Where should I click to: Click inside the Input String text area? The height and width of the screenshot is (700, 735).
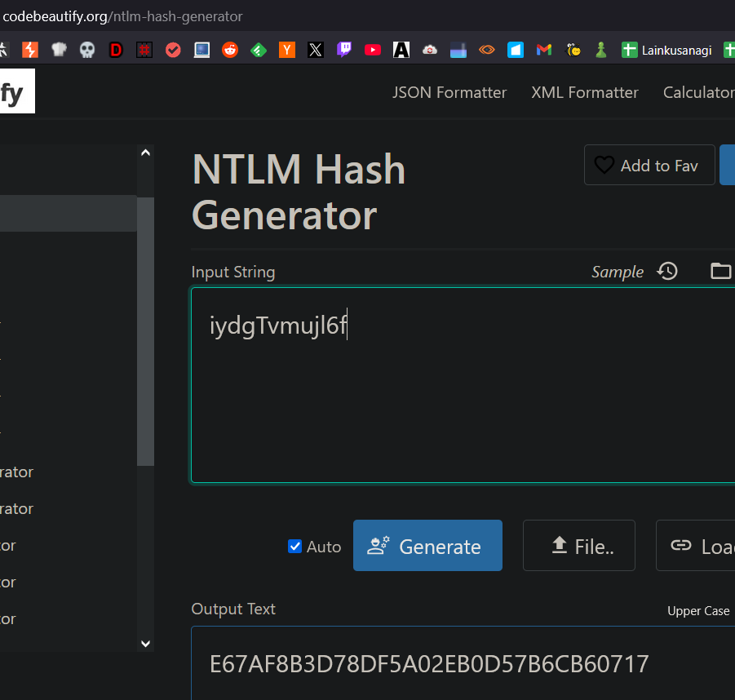tap(457, 383)
